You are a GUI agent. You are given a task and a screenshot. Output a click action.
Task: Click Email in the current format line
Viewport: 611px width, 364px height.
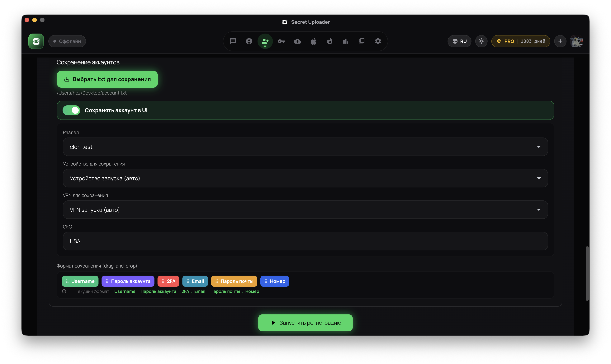(x=200, y=291)
